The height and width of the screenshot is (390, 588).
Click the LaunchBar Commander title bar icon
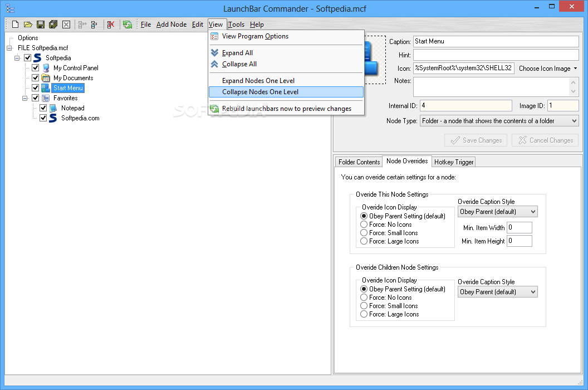tap(10, 8)
